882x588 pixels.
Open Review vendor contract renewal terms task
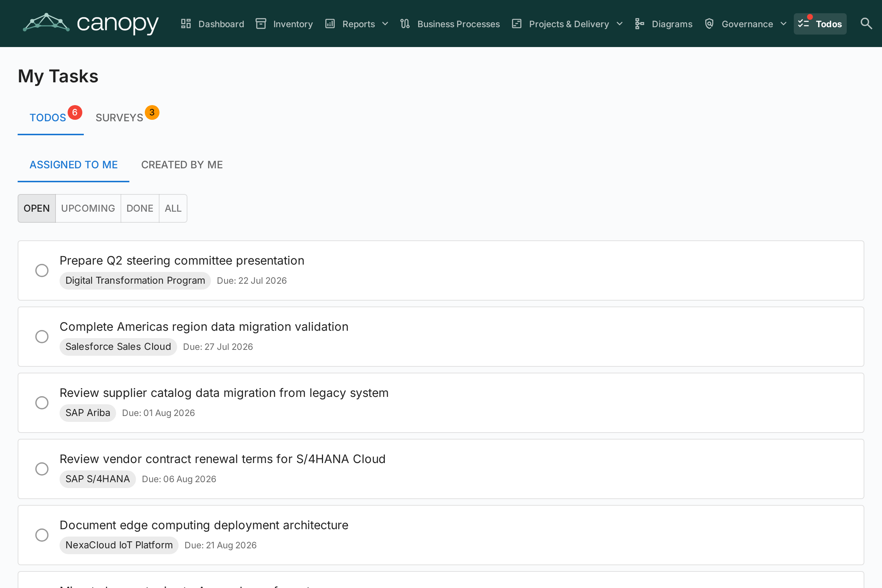(222, 459)
